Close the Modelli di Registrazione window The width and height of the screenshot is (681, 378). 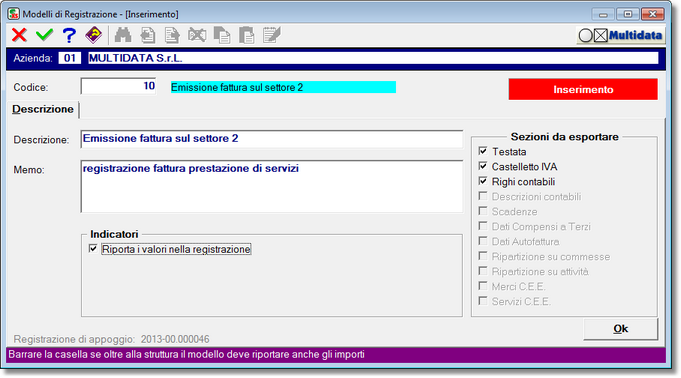click(652, 14)
